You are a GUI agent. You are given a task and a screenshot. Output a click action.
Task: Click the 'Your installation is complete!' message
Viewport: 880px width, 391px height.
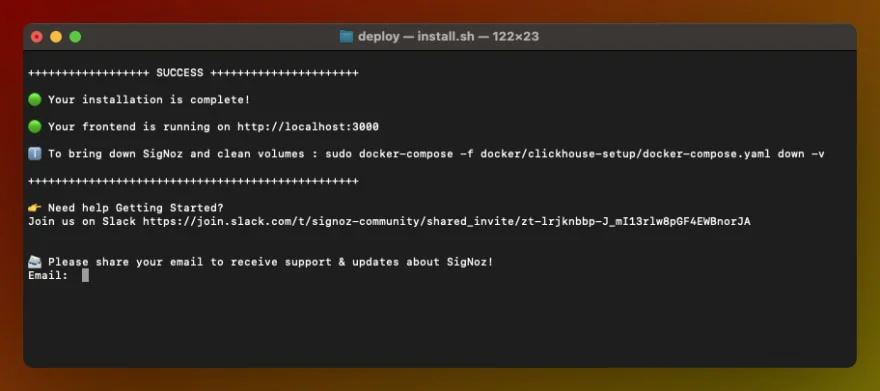(x=149, y=100)
